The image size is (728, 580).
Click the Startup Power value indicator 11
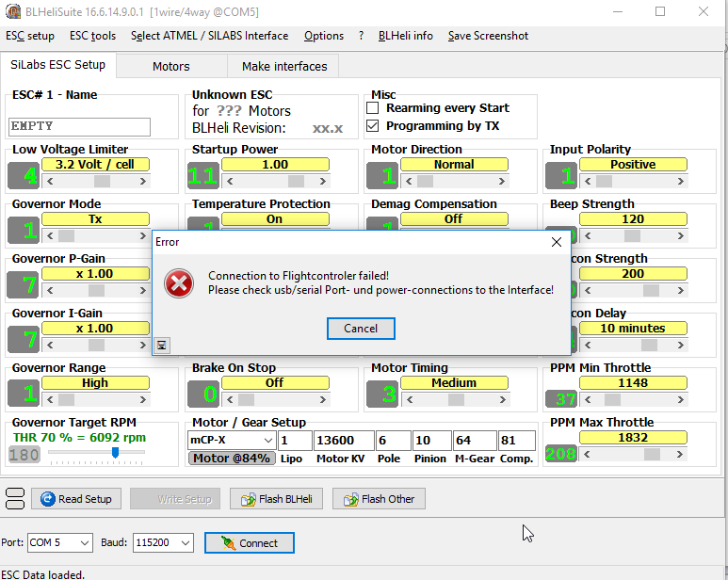pyautogui.click(x=202, y=175)
